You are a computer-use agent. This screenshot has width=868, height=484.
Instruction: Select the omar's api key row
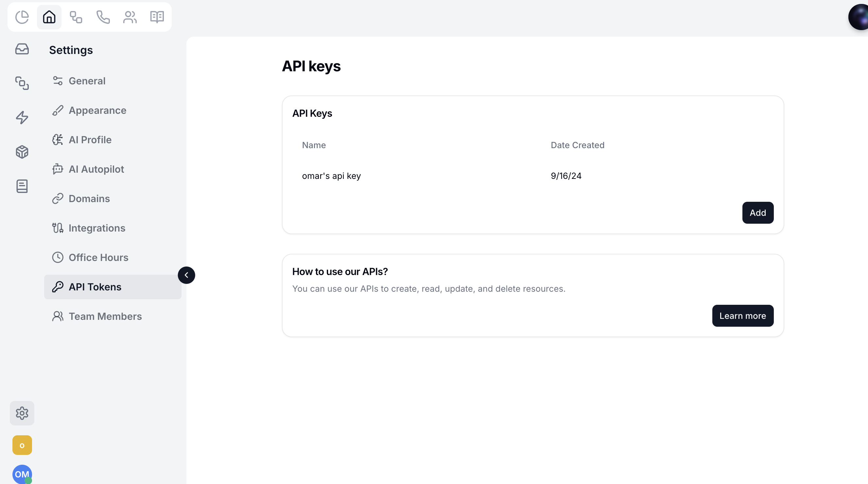[x=331, y=176]
